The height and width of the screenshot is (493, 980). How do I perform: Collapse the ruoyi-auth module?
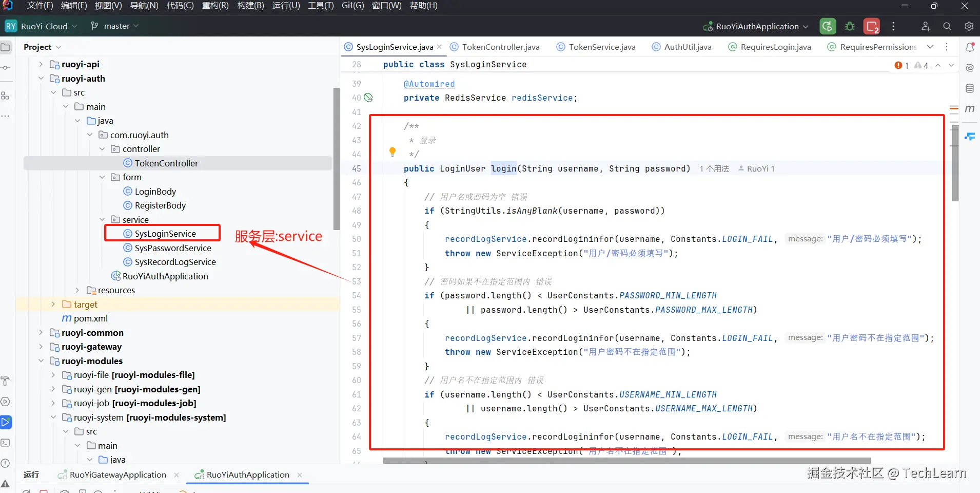click(x=41, y=79)
